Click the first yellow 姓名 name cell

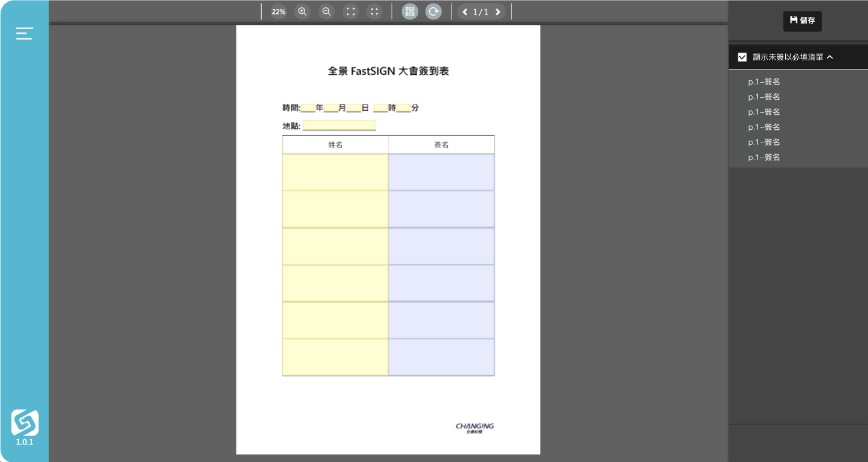pos(335,172)
